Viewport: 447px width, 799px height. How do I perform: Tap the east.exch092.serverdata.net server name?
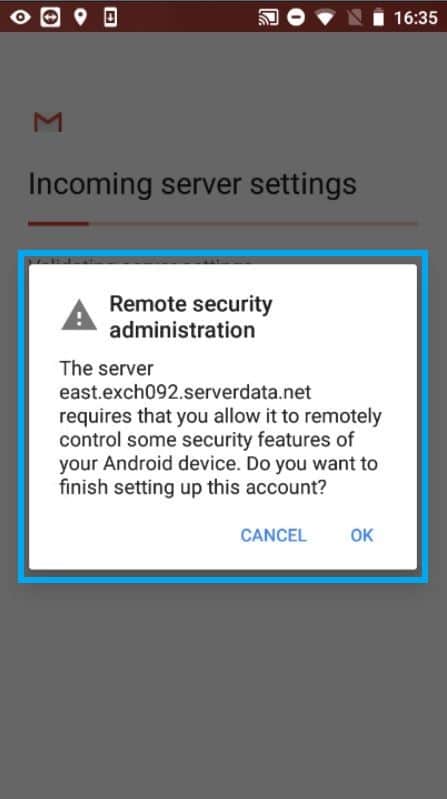(x=185, y=392)
